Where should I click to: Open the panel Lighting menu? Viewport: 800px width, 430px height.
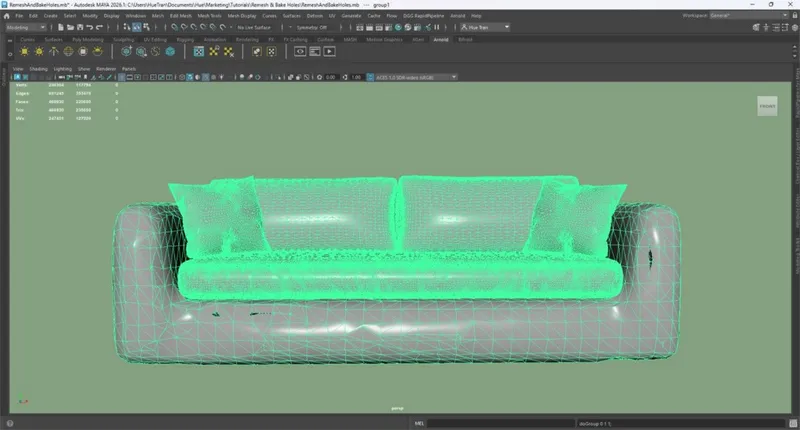coord(63,69)
